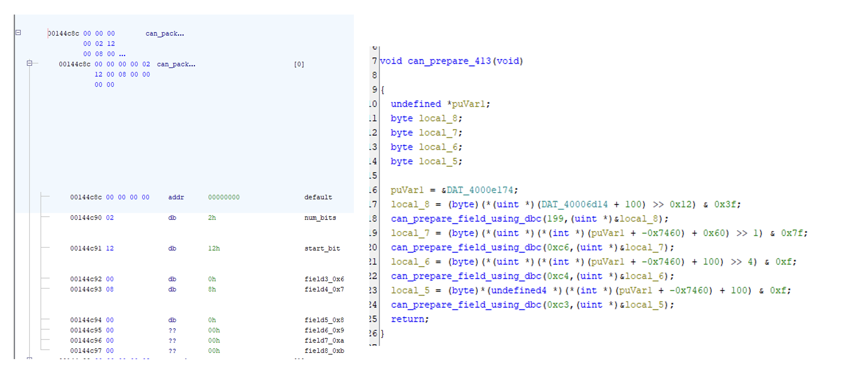Click the constant 0xc4 on line 22
868x375 pixels.
[x=558, y=276]
